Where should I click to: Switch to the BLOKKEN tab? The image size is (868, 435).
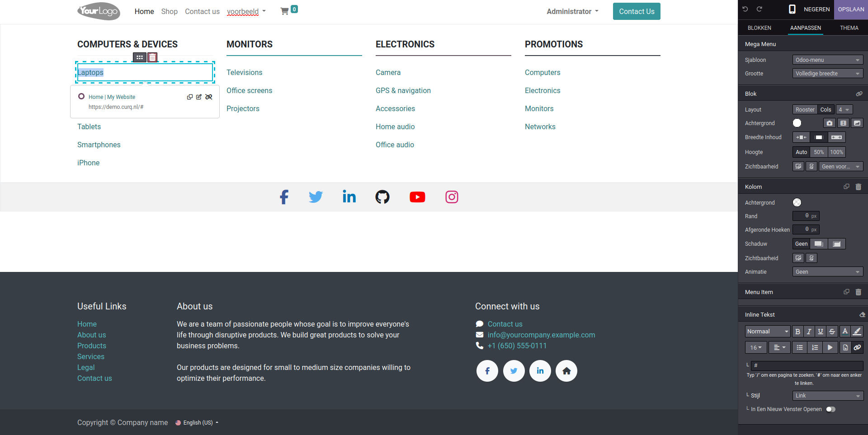pos(759,28)
